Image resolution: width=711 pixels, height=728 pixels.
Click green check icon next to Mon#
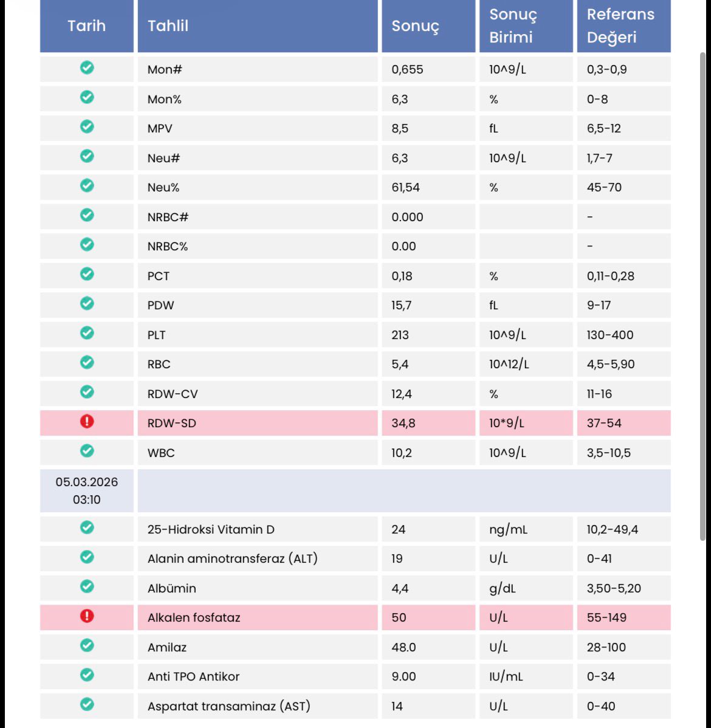tap(87, 67)
